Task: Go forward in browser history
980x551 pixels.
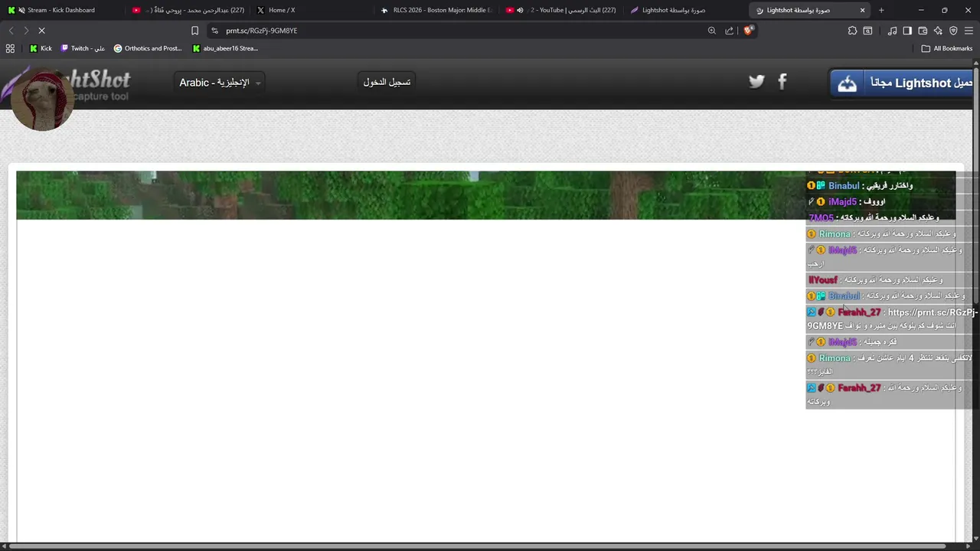Action: coord(26,31)
